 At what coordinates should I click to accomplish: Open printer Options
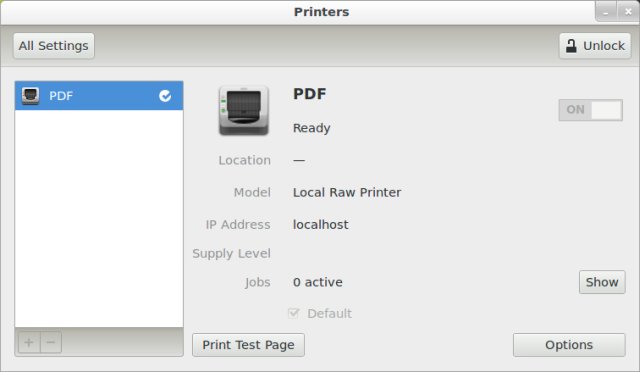[569, 345]
